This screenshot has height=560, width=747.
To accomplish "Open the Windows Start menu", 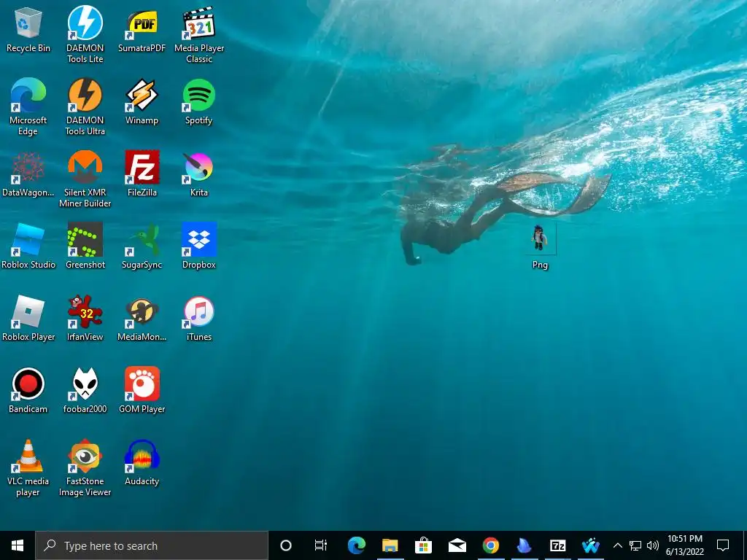I will 18,545.
